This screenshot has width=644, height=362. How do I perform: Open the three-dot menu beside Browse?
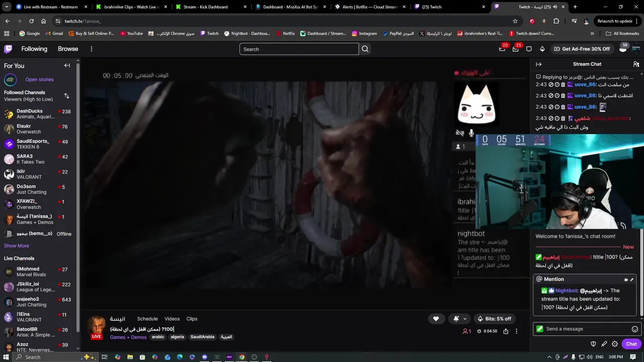coord(92,49)
